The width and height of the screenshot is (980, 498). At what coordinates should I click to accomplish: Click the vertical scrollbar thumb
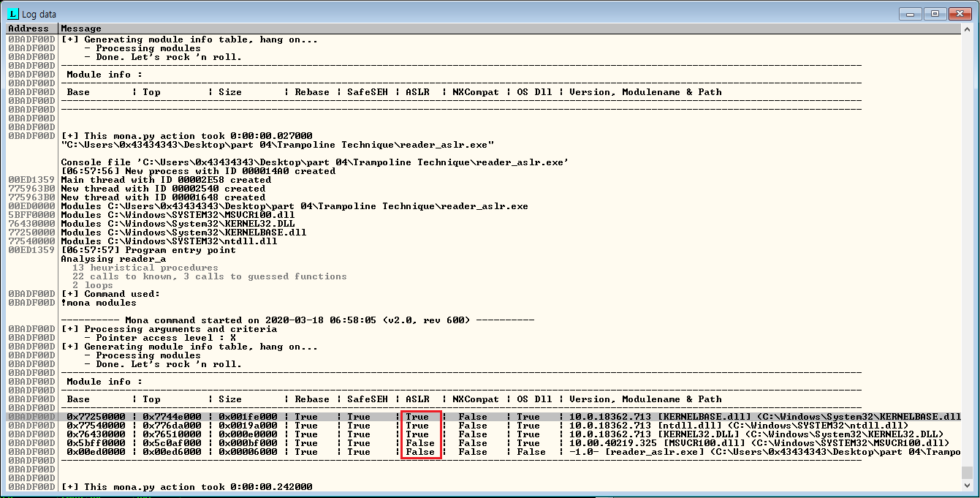(x=967, y=472)
